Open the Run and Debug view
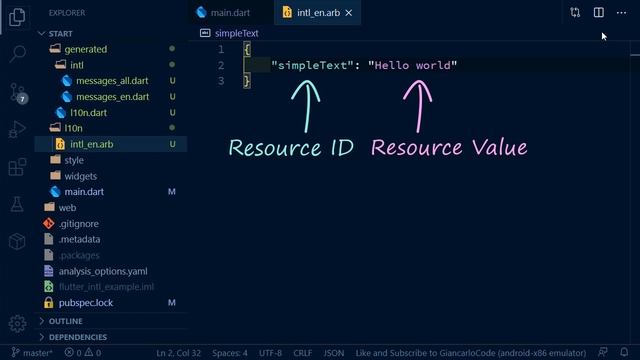Image resolution: width=640 pixels, height=360 pixels. [x=17, y=129]
